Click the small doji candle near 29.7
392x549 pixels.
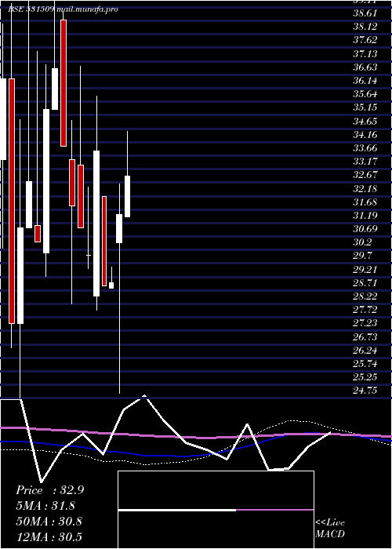coord(88,256)
